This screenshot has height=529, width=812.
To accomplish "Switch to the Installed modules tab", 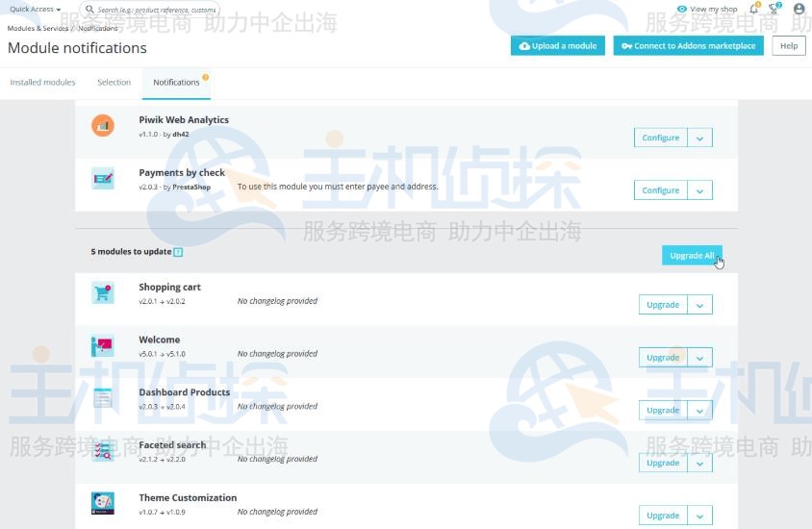I will [x=42, y=83].
